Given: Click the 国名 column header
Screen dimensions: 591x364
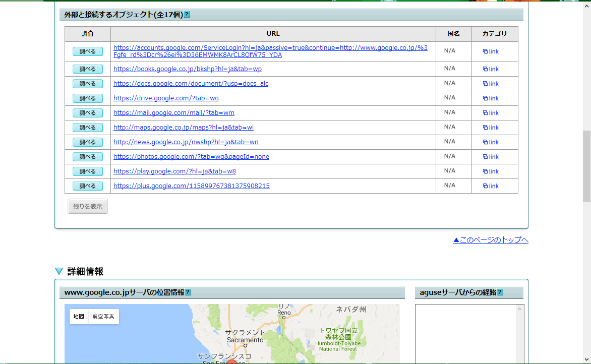Looking at the screenshot, I should point(454,34).
